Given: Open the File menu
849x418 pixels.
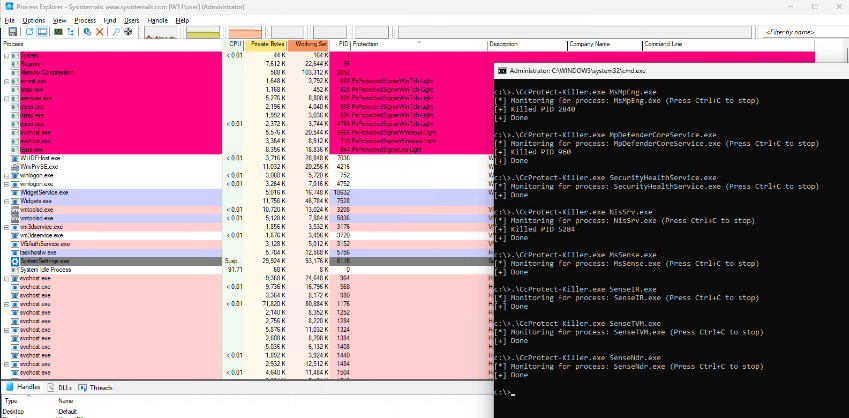Looking at the screenshot, I should 8,21.
